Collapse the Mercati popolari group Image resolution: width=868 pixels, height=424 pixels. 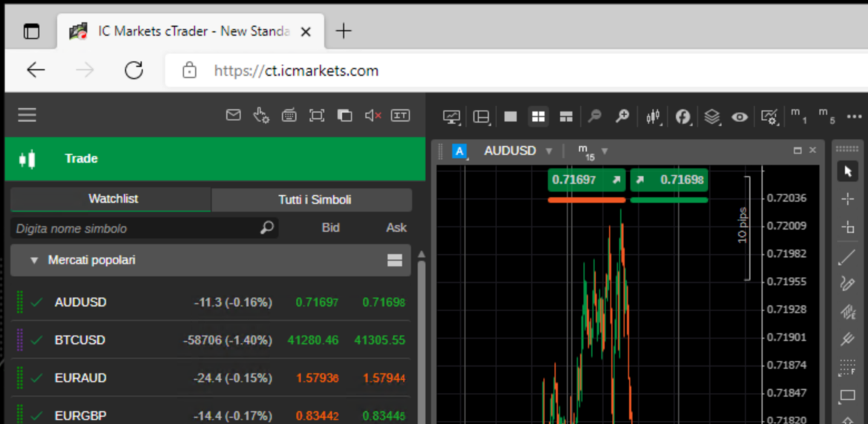point(34,260)
